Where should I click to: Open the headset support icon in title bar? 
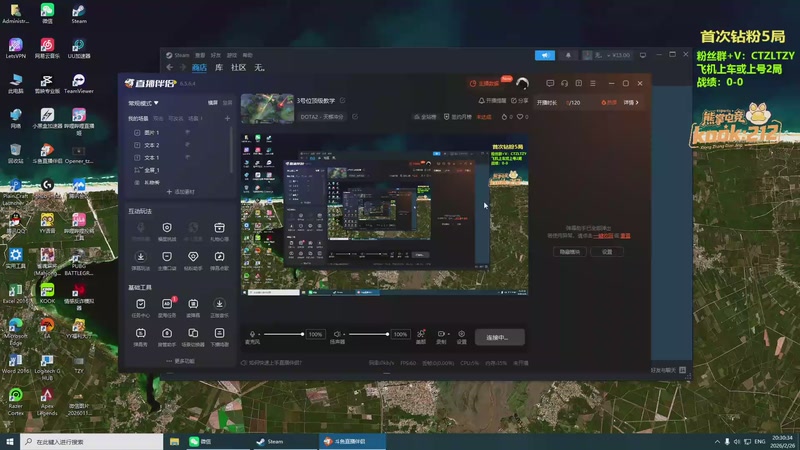pos(564,83)
